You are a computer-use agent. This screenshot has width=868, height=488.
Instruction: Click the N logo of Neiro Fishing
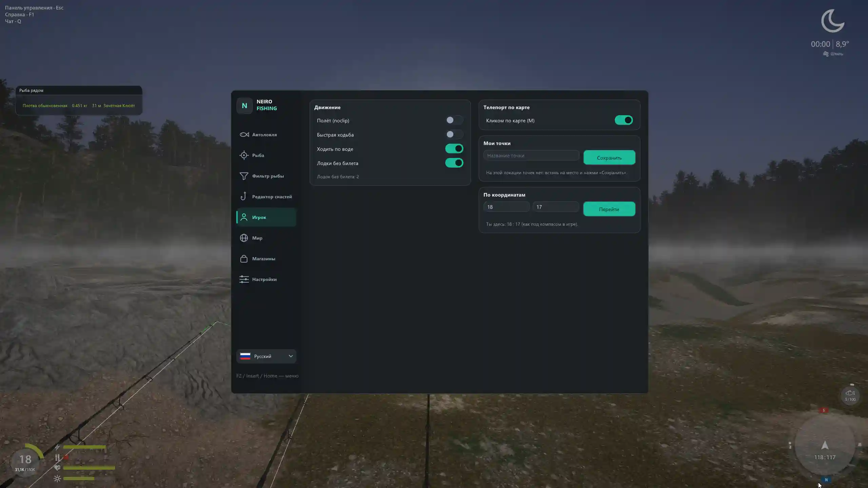244,105
